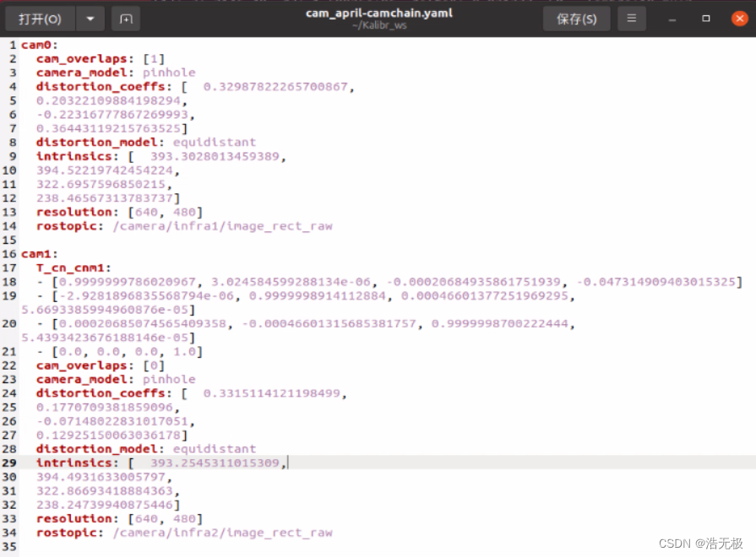Screen dimensions: 756x557
Task: Select the pinhole value on line 3
Action: (x=169, y=73)
